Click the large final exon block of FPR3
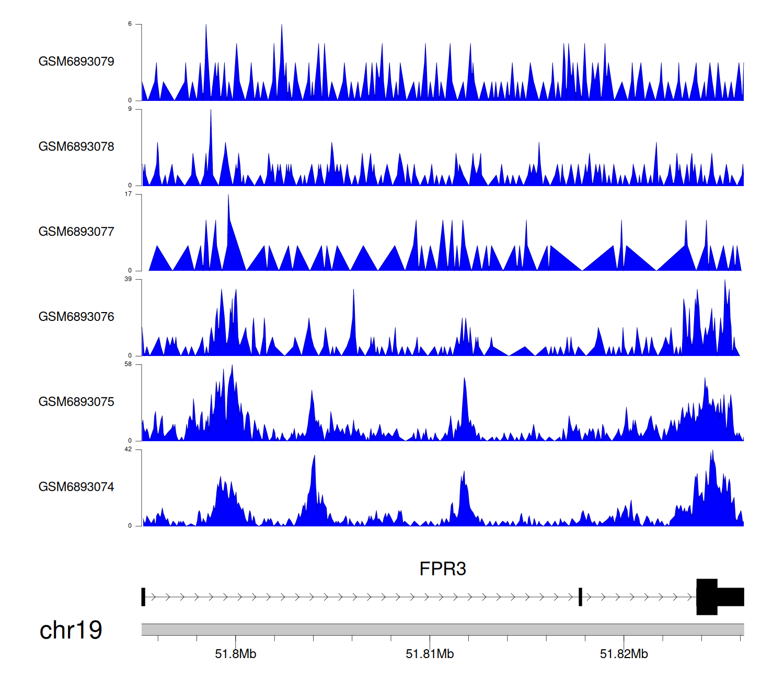This screenshot has height=690, width=784. coord(707,597)
